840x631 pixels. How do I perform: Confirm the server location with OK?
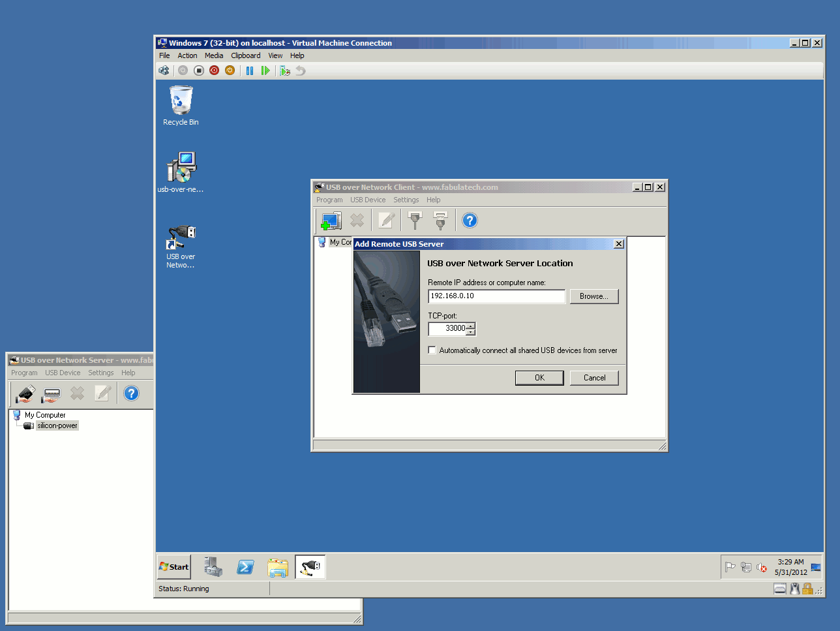click(x=539, y=377)
